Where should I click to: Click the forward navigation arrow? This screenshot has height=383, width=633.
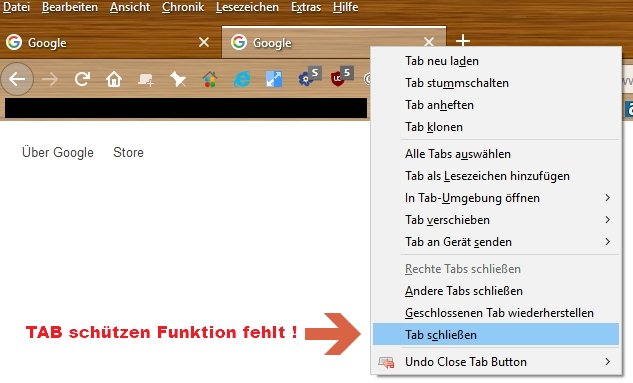tap(50, 79)
